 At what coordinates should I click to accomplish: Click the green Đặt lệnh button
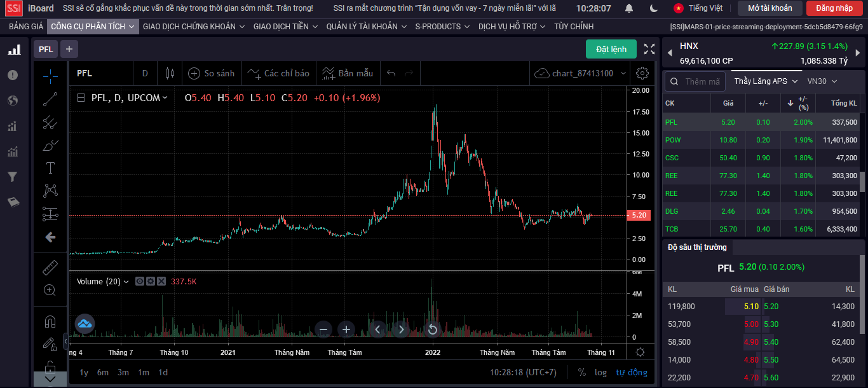[x=611, y=49]
